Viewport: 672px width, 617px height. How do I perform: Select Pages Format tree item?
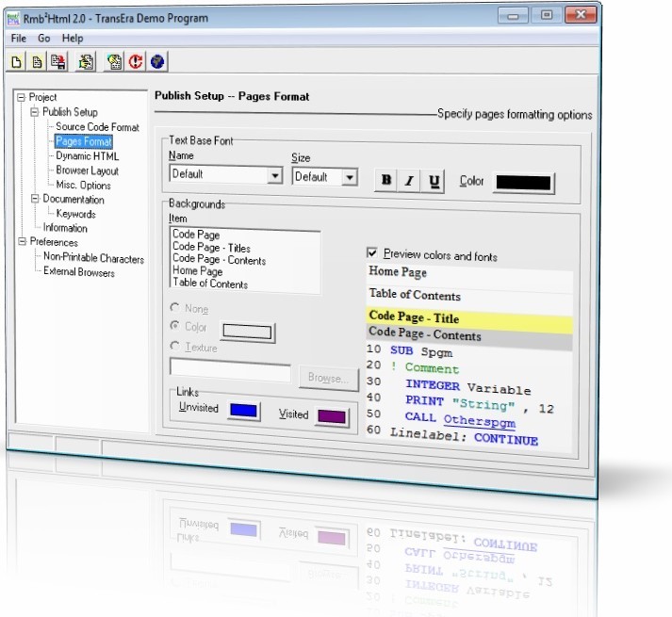(84, 141)
